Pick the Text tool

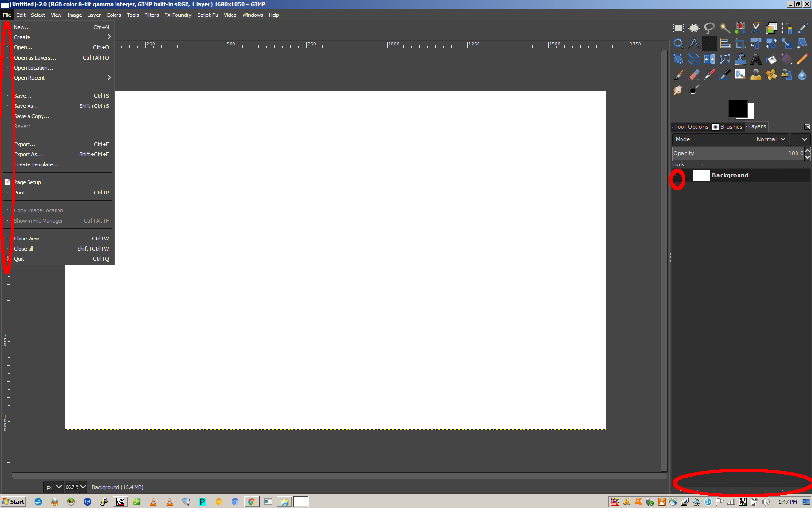click(756, 60)
